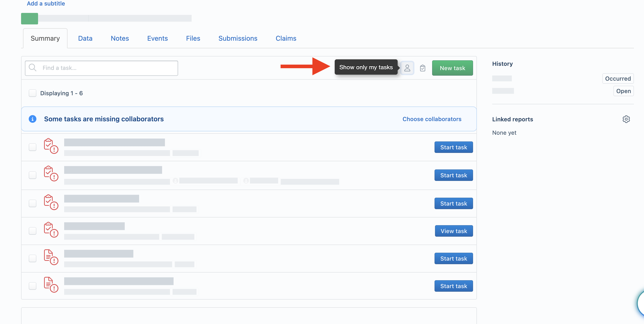
Task: Click the second task's overdue clipboard icon
Action: coord(51,174)
